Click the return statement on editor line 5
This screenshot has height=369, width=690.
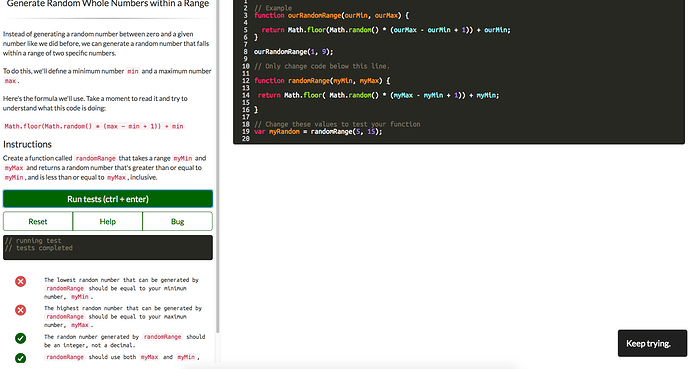(x=386, y=30)
